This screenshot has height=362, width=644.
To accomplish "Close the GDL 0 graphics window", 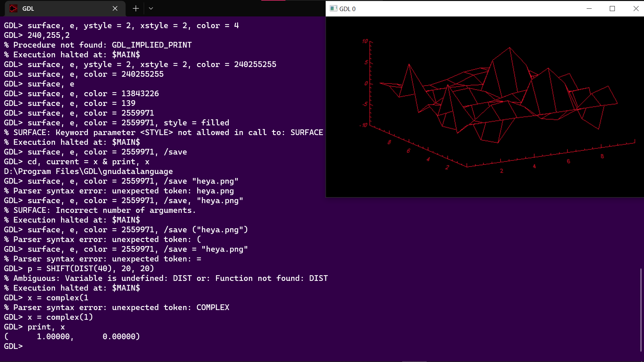I will (x=636, y=9).
